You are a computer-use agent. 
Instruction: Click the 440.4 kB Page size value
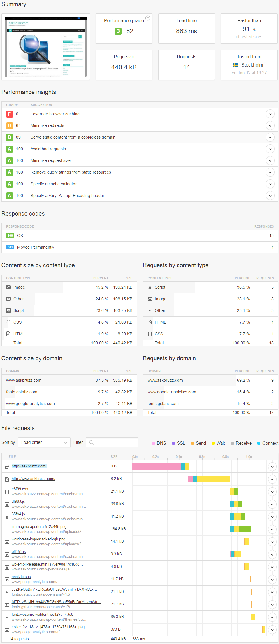124,67
